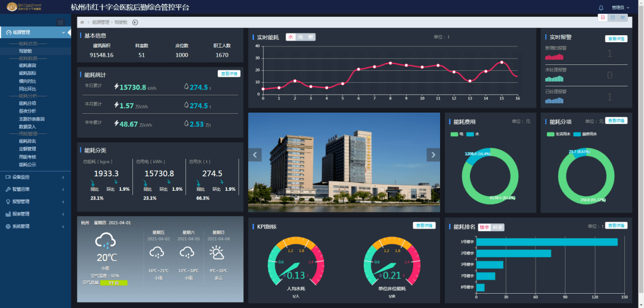Switch period to 日 (day)

(602, 18)
